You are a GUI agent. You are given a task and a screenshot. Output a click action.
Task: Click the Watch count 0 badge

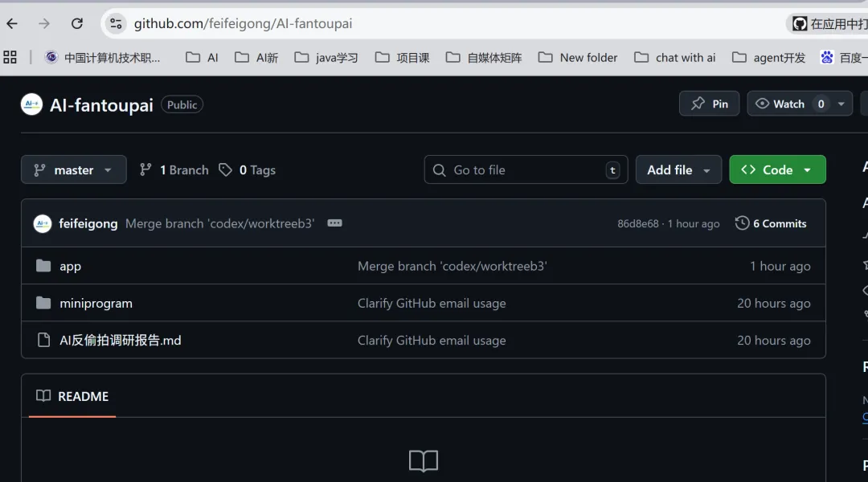pyautogui.click(x=821, y=104)
